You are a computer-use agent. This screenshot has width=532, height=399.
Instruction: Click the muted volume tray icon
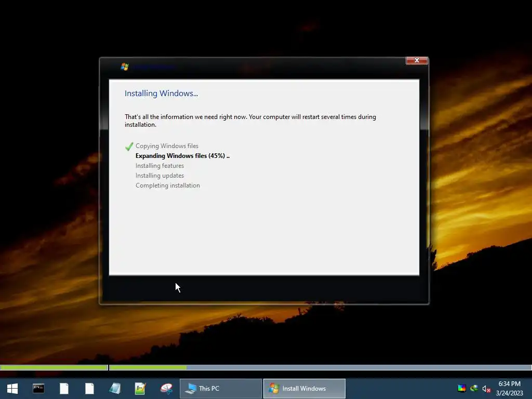pyautogui.click(x=486, y=389)
